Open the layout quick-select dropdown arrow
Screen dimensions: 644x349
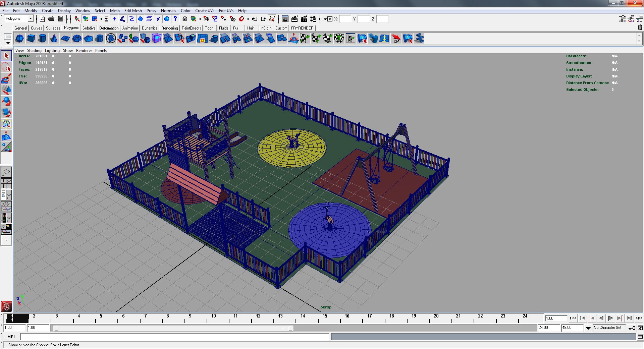[x=6, y=240]
